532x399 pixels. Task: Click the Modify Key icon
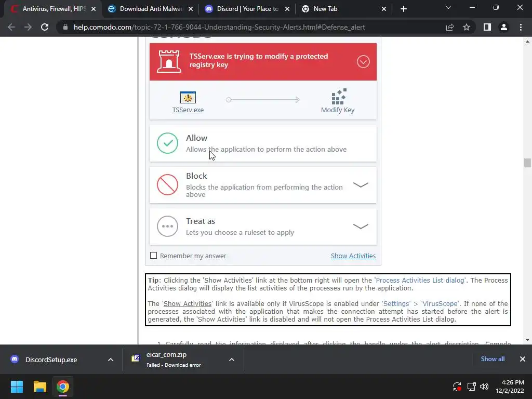click(339, 97)
